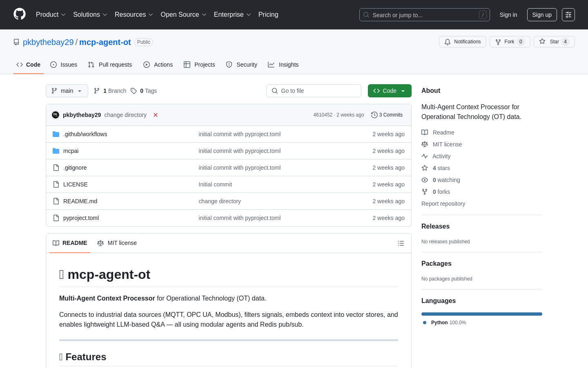588x368 pixels.
Task: Click the branch icon next to 1 Branch
Action: click(97, 91)
